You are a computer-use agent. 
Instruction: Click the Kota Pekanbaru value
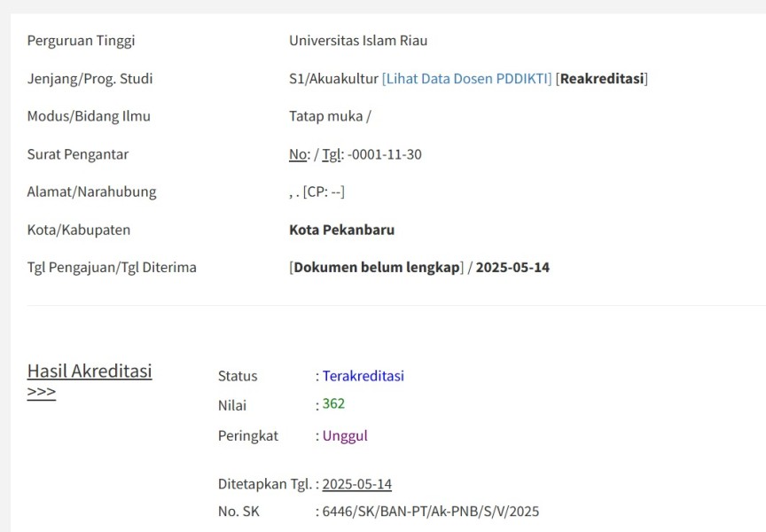[342, 230]
